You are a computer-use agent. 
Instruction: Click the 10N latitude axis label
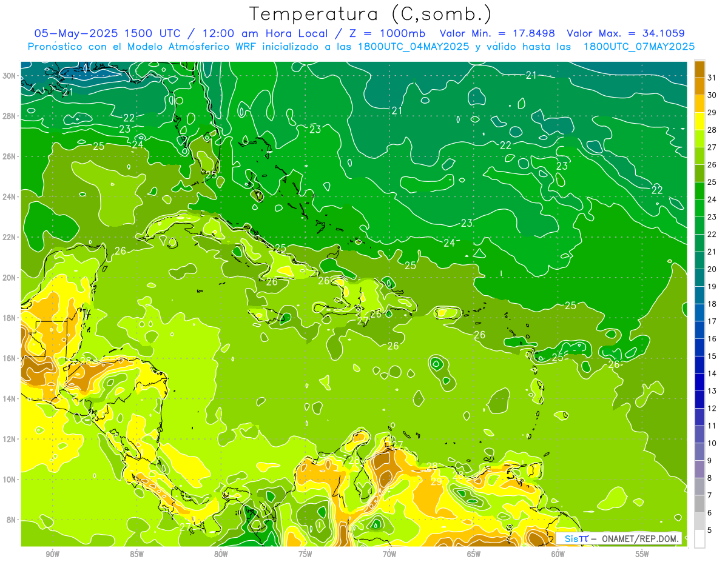(x=10, y=480)
